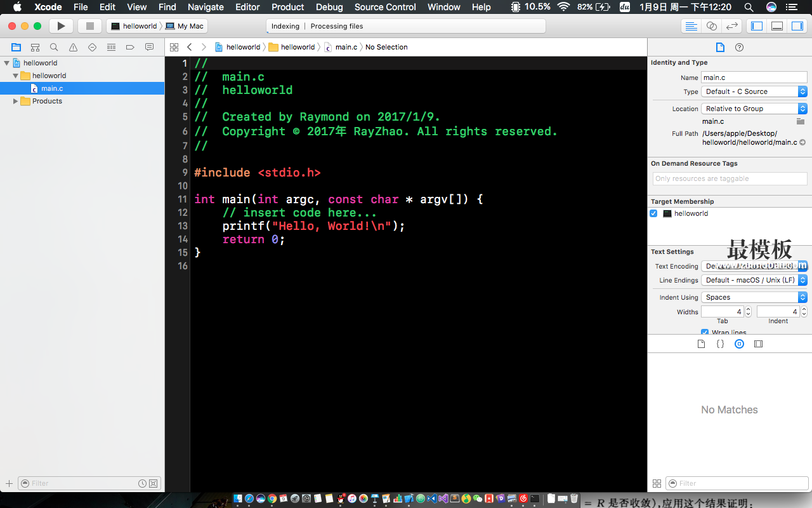Open the Type dropdown (Default - C Source)

(x=754, y=91)
